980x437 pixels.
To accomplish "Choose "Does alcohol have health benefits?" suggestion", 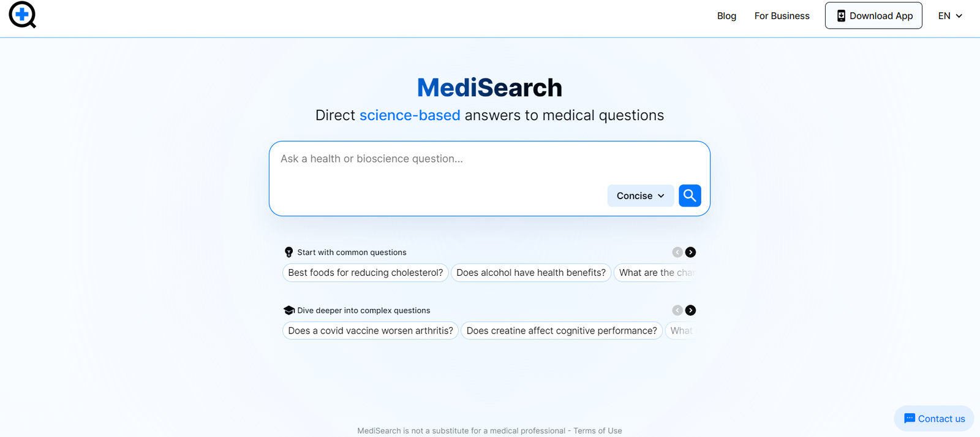I will point(531,273).
